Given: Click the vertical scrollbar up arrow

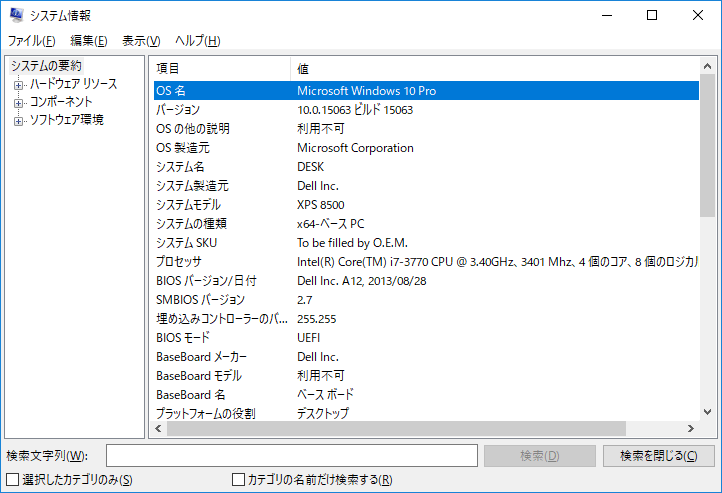Looking at the screenshot, I should (707, 66).
